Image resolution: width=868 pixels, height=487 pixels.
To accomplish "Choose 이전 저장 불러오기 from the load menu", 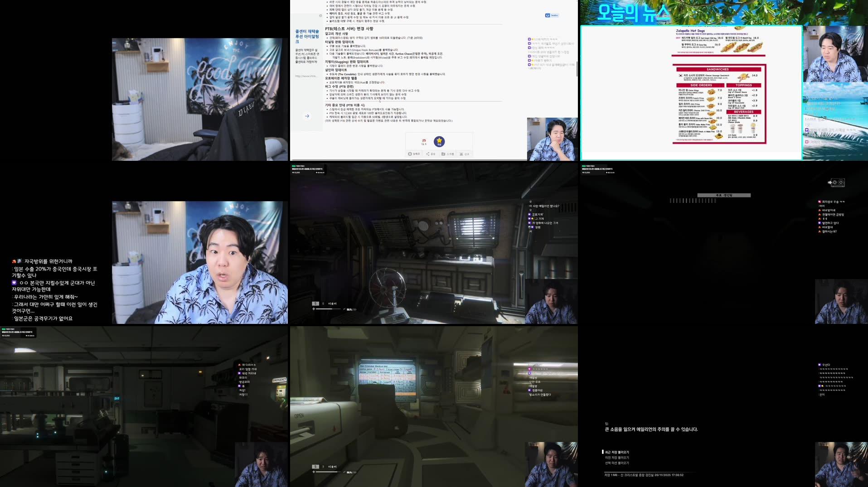I will (x=616, y=457).
